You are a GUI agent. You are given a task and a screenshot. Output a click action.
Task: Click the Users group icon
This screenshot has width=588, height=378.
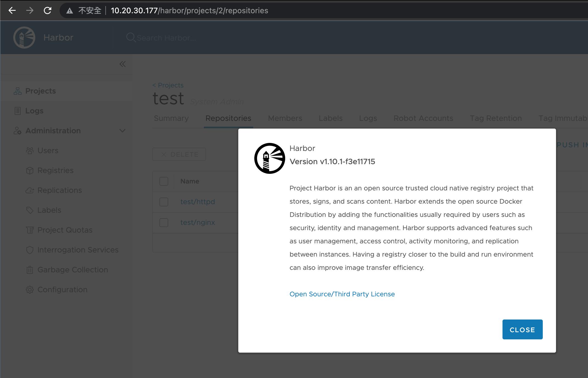(x=30, y=151)
